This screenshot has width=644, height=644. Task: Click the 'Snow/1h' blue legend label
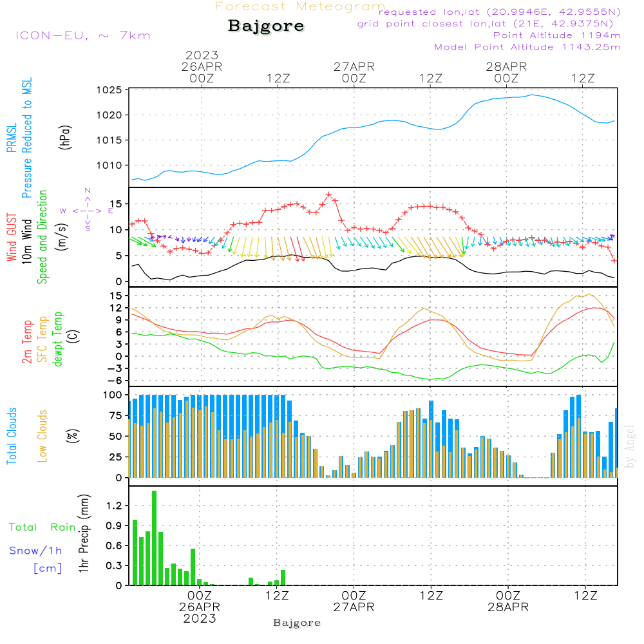(x=35, y=551)
